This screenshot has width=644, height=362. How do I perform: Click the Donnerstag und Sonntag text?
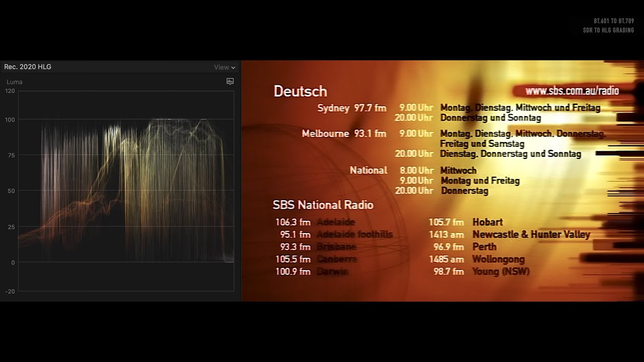[491, 118]
